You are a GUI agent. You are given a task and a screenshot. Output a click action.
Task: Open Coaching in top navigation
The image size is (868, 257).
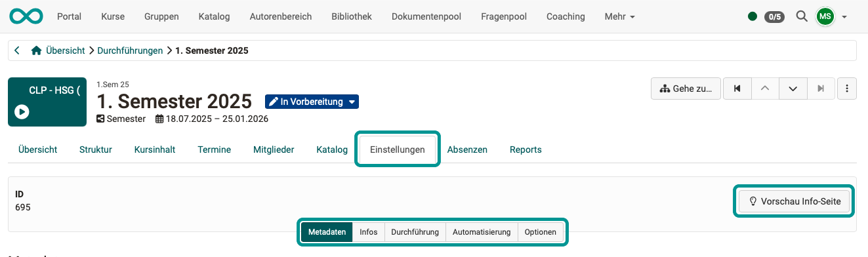tap(566, 16)
